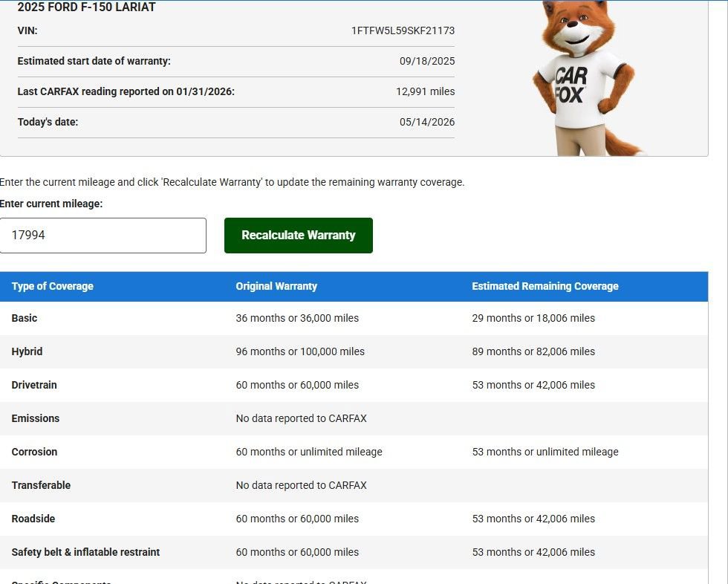Click the Estimated Remaining Coverage column header
Screen dimensions: 728x584
(x=545, y=287)
